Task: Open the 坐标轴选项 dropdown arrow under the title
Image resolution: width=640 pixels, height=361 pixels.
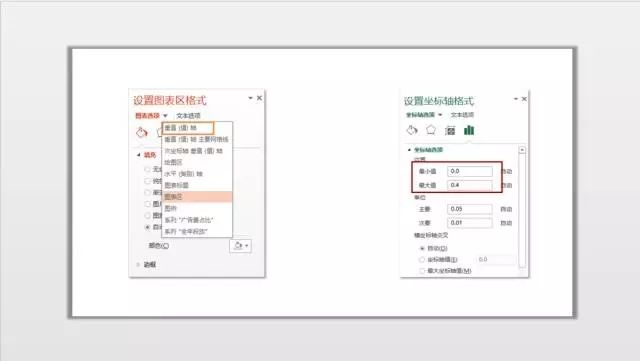Action: point(440,115)
